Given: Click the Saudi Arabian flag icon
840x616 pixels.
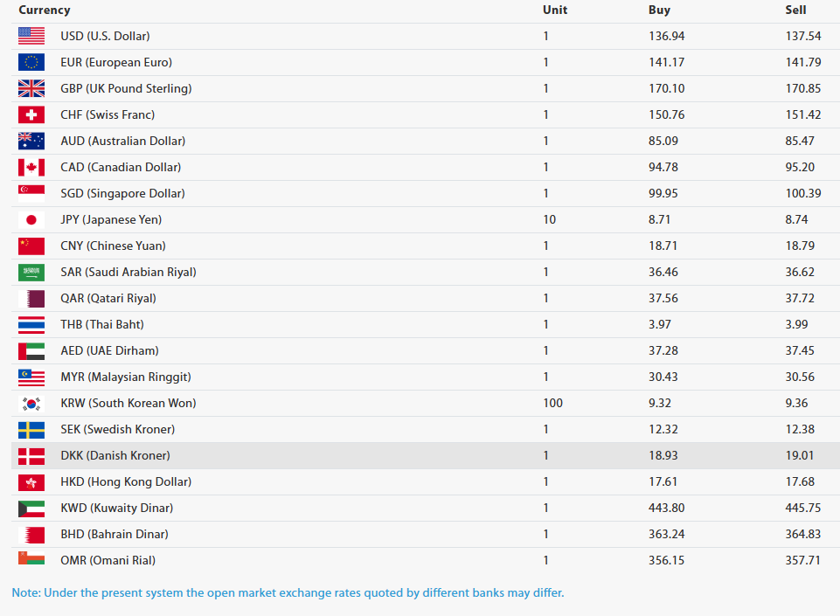Looking at the screenshot, I should click(x=31, y=272).
